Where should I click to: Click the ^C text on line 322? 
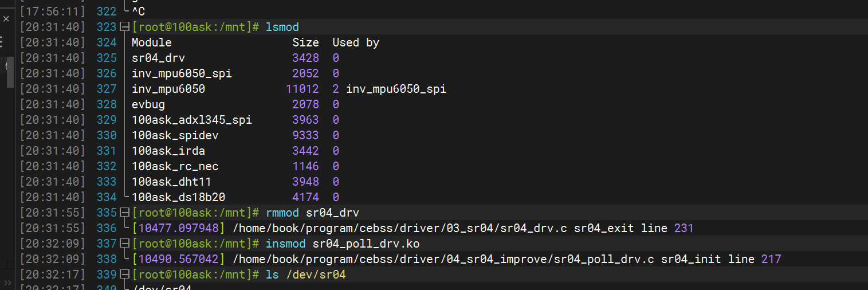138,11
